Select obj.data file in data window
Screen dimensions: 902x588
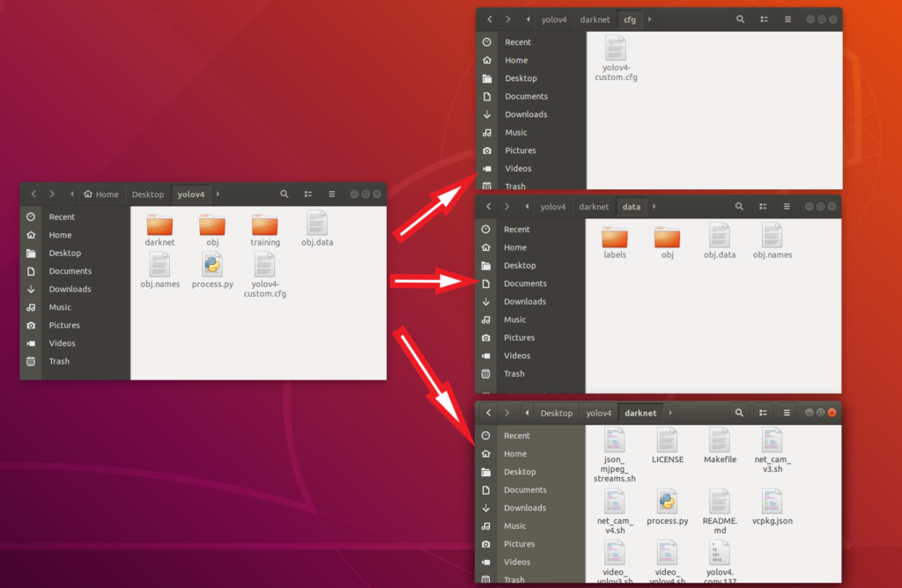[719, 241]
